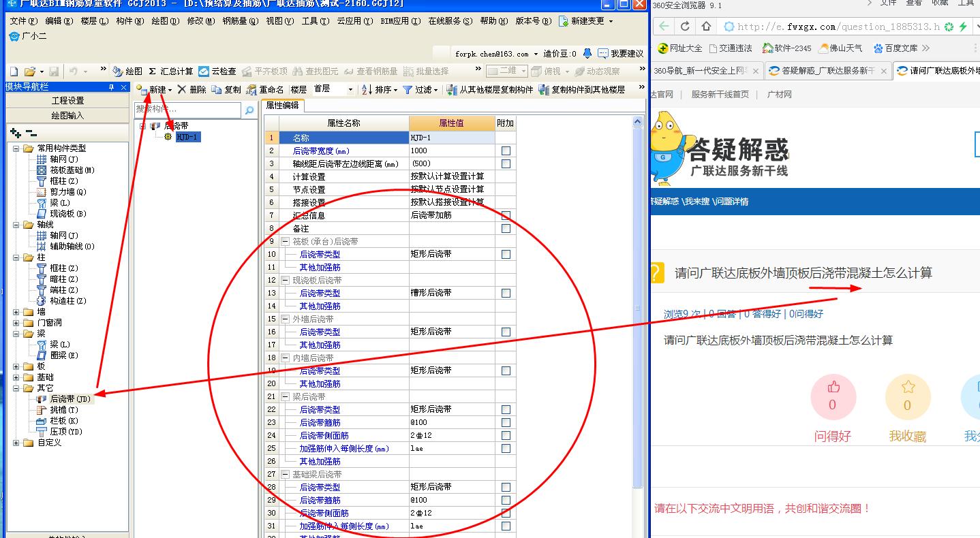Open the 绘图 drawing tool
980x538 pixels.
127,71
